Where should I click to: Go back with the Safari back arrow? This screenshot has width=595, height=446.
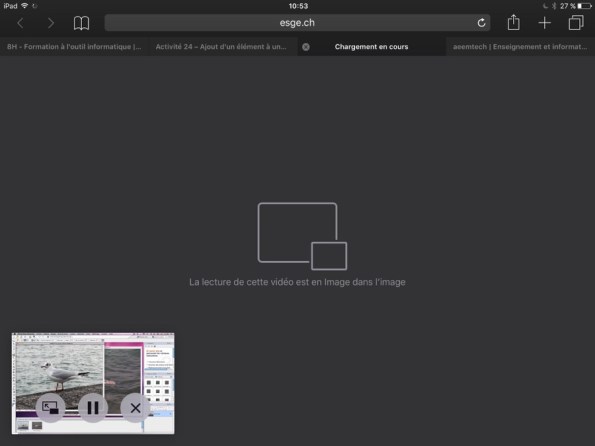coord(20,23)
